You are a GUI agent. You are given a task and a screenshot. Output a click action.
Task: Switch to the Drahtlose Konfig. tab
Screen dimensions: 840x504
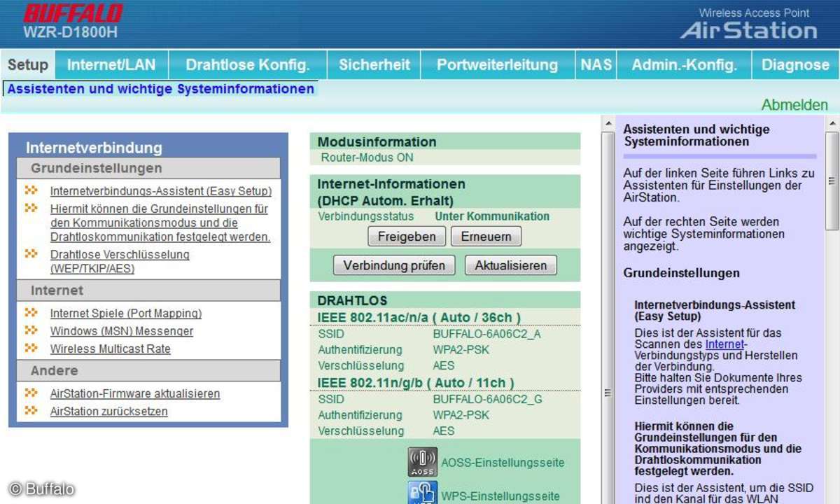coord(247,65)
